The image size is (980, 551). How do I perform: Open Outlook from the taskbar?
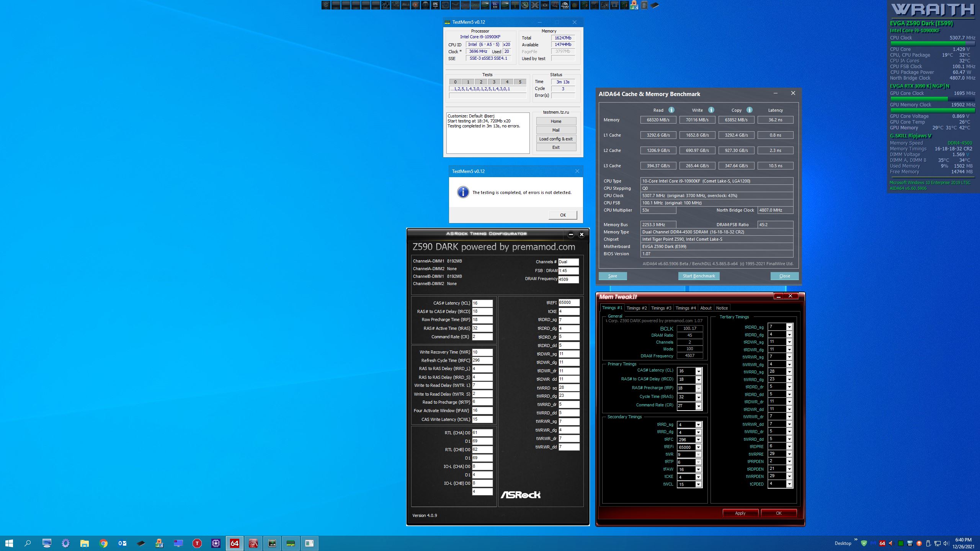point(122,543)
